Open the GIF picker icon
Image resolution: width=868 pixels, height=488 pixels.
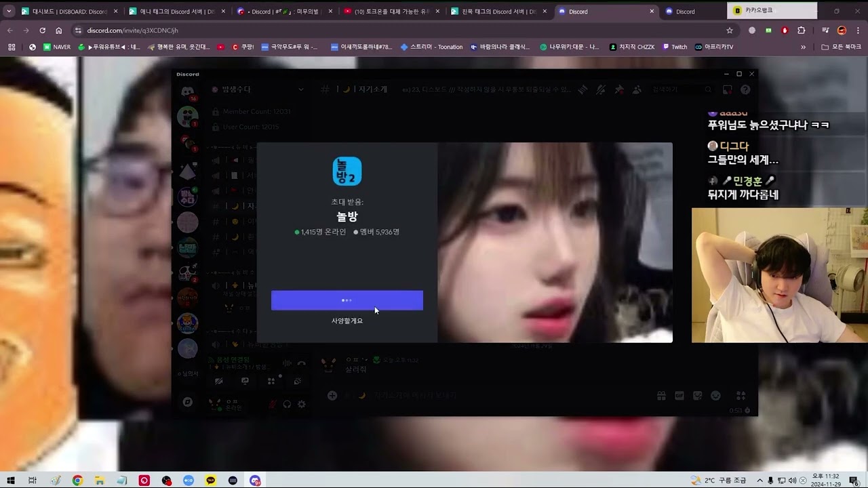pos(679,396)
